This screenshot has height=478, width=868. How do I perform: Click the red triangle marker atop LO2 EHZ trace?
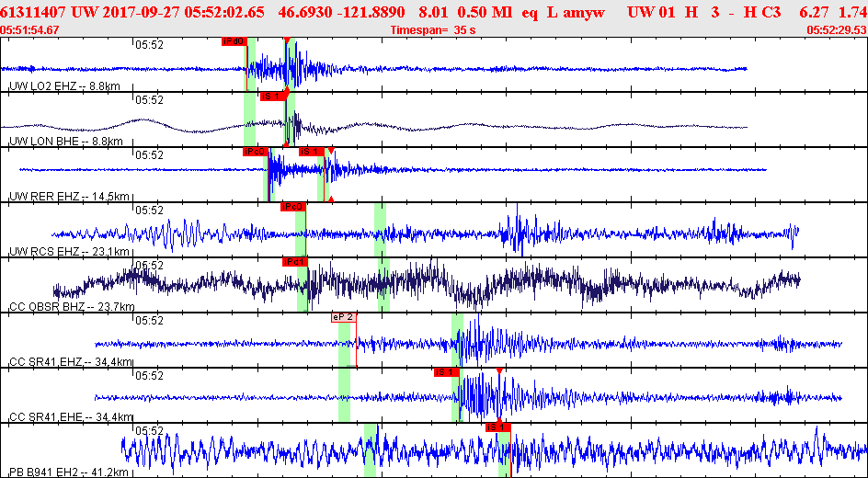[287, 41]
